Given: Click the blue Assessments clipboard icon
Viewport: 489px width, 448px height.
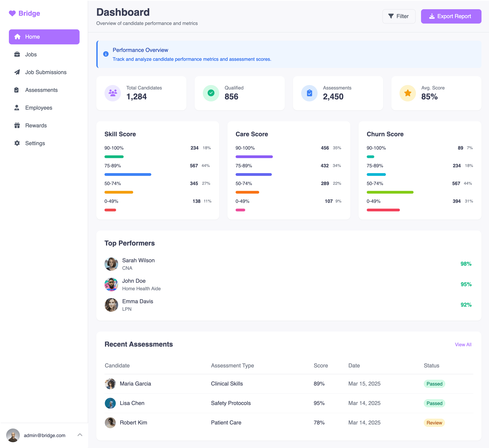Looking at the screenshot, I should pyautogui.click(x=309, y=93).
